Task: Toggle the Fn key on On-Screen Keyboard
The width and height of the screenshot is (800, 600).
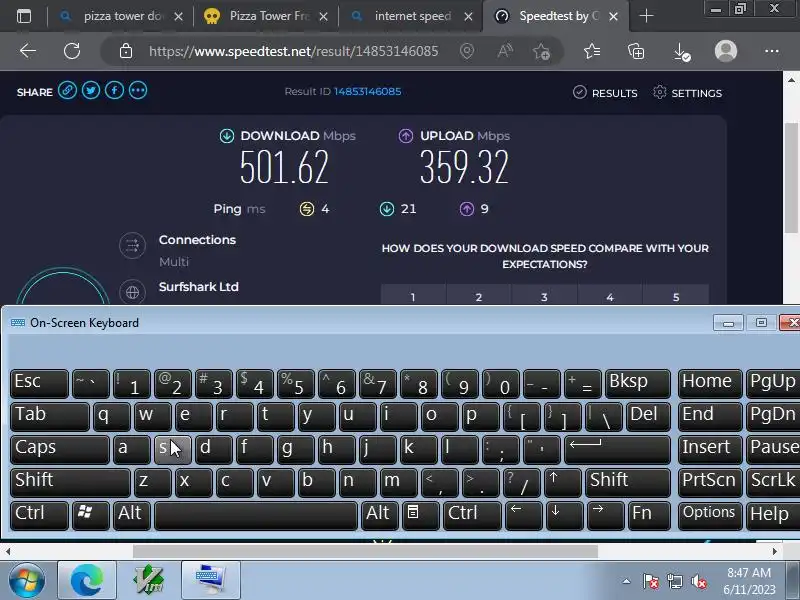Action: (x=648, y=515)
